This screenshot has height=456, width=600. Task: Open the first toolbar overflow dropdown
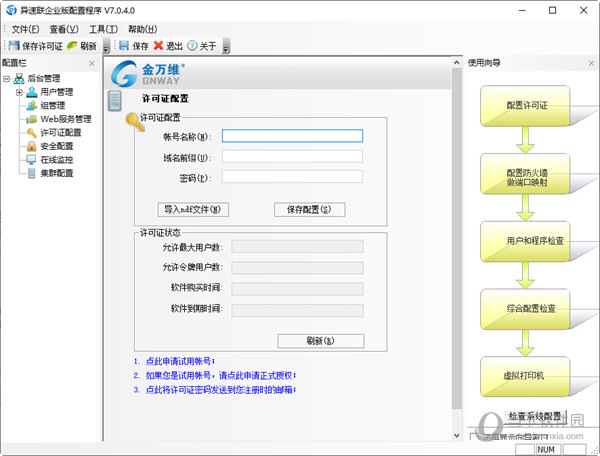click(107, 46)
